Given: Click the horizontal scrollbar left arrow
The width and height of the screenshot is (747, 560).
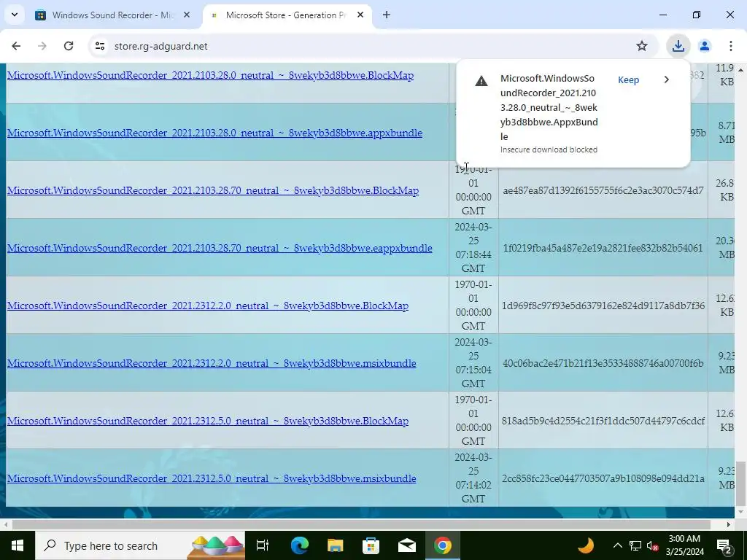Looking at the screenshot, I should pos(5,524).
